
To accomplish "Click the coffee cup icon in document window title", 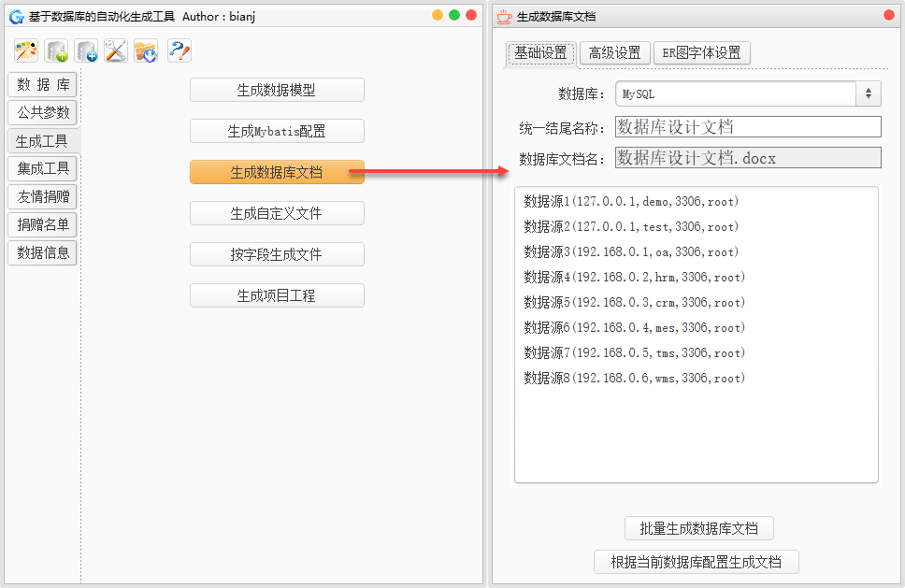I will pos(504,17).
